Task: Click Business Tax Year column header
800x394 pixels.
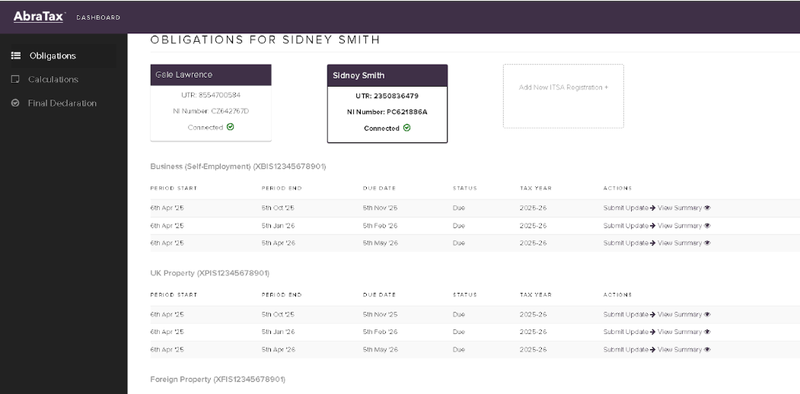Action: point(536,188)
